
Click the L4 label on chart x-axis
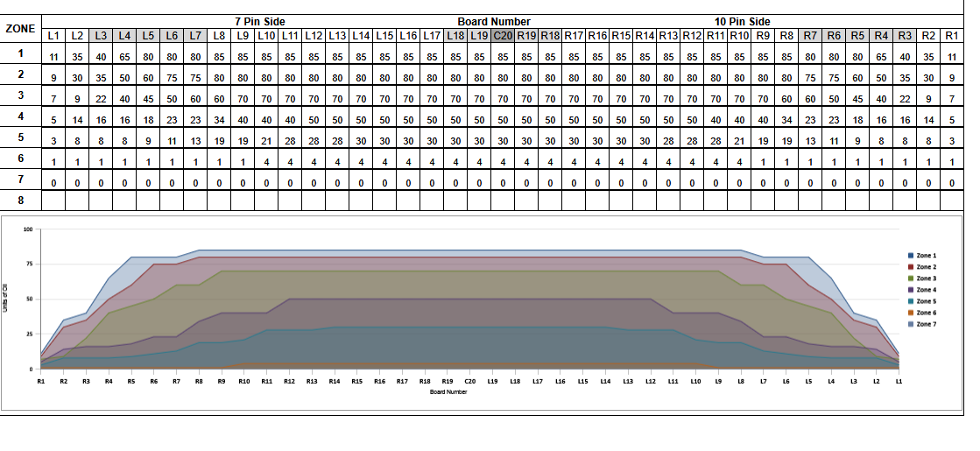coord(831,380)
